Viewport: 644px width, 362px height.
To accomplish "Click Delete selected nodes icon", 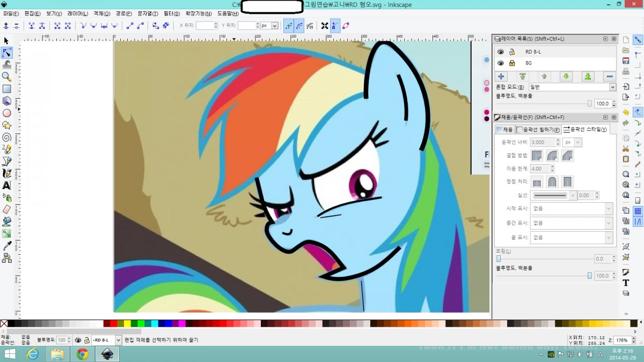I will pos(17,25).
